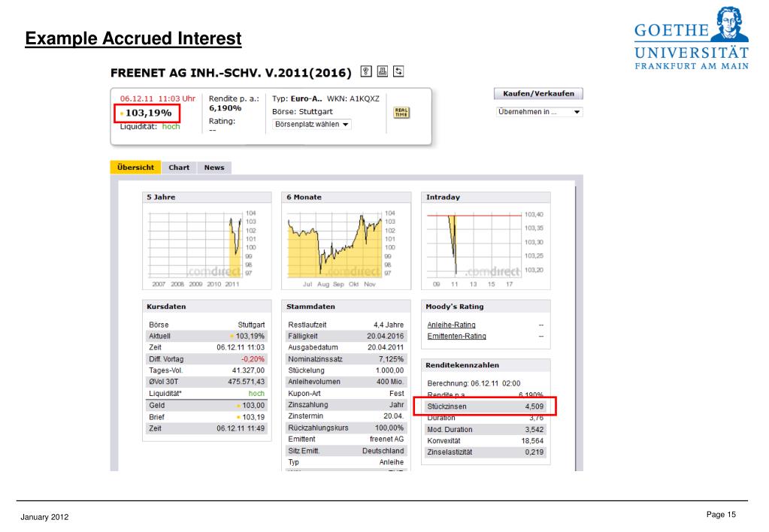Click the Fälligkeit 20.04.2016 value
The height and width of the screenshot is (532, 769).
(386, 336)
